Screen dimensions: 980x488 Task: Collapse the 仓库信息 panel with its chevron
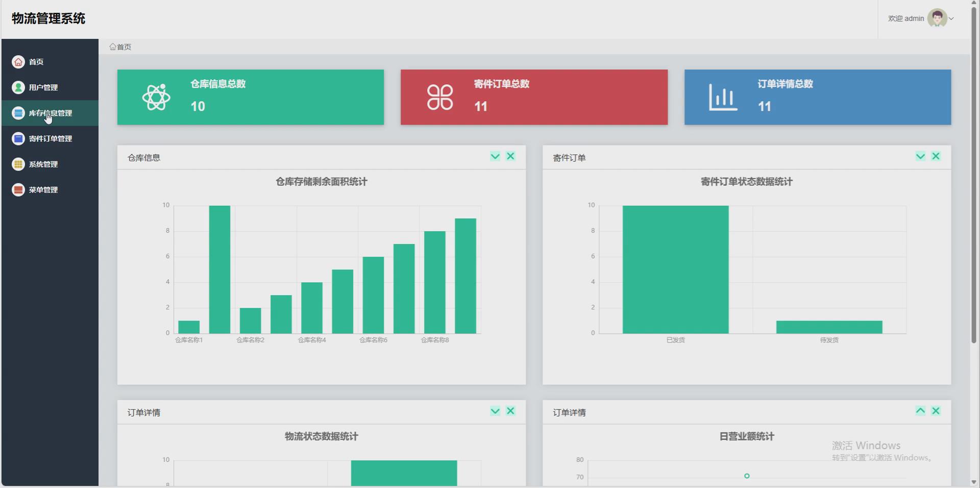494,156
